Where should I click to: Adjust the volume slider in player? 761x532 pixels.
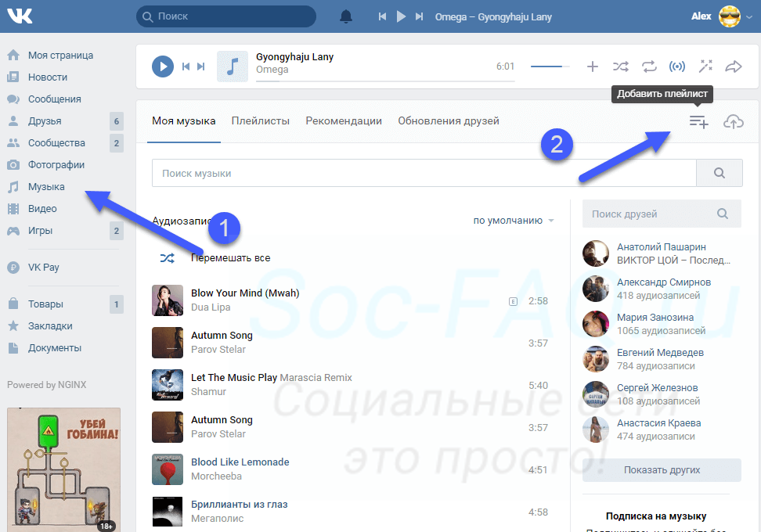[550, 66]
